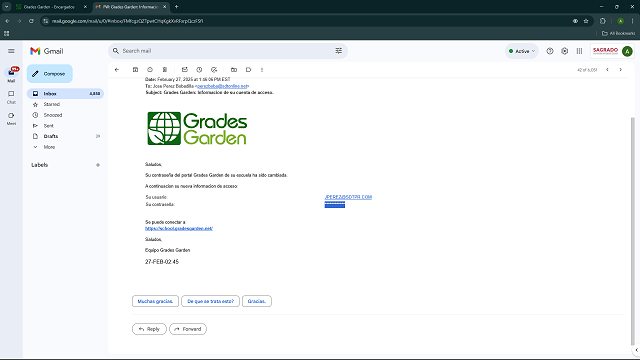Screen dimensions: 640x360
Task: Go back to inbox with arrow
Action: point(117,70)
